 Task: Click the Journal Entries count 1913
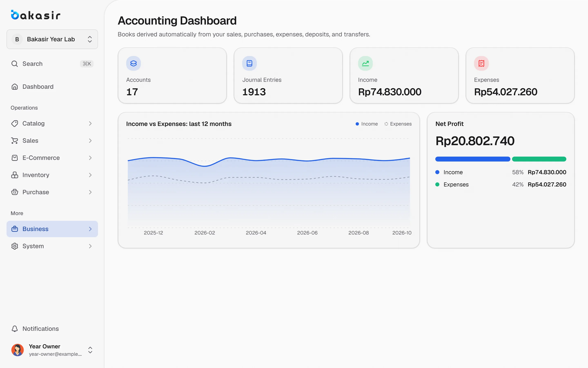254,92
